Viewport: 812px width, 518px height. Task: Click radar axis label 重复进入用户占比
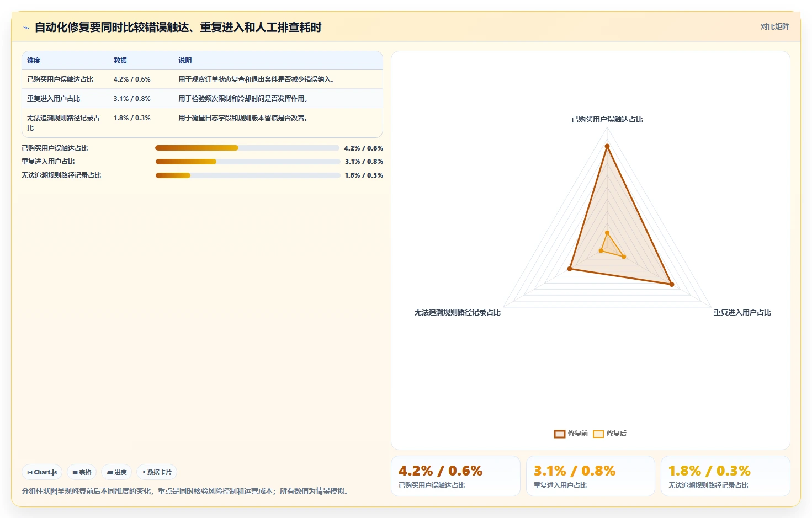742,312
